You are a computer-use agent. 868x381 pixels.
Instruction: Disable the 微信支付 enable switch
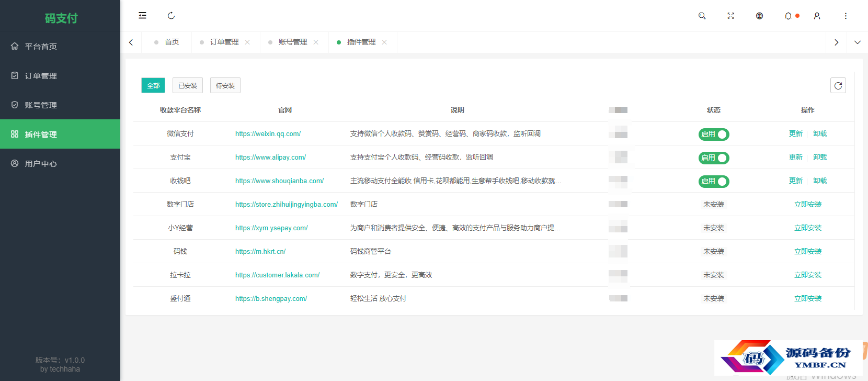[714, 134]
